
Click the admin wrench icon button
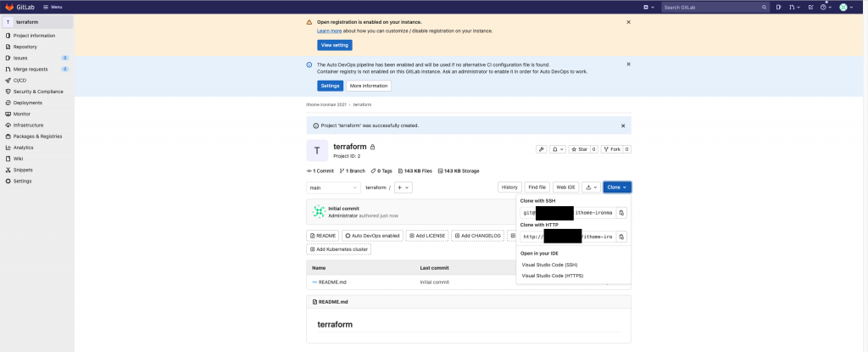click(542, 149)
